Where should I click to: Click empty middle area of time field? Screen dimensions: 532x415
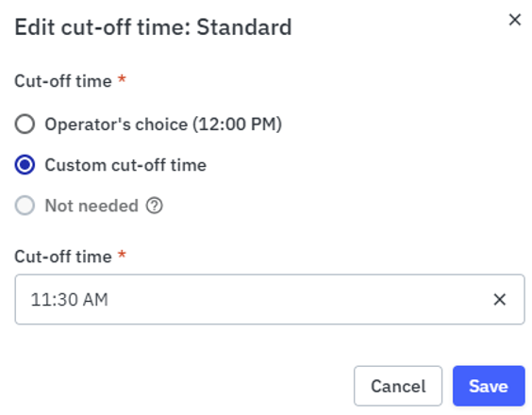pyautogui.click(x=299, y=299)
